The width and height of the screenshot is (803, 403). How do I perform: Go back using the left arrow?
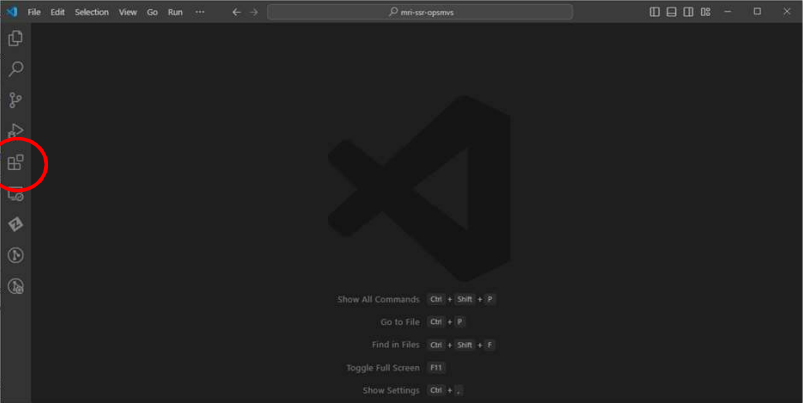coord(236,12)
